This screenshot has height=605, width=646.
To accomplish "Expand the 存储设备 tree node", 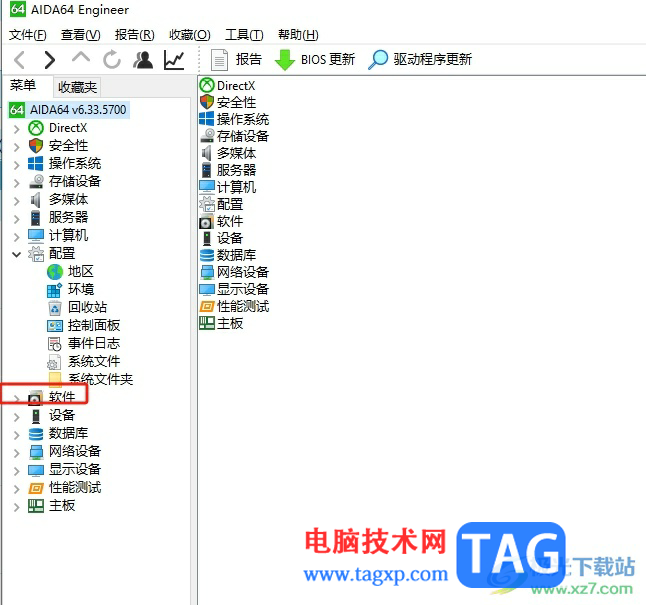I will pos(16,183).
